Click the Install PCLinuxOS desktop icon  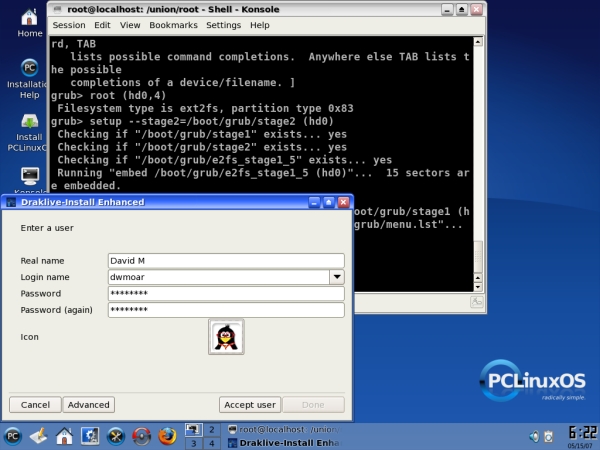coord(27,132)
